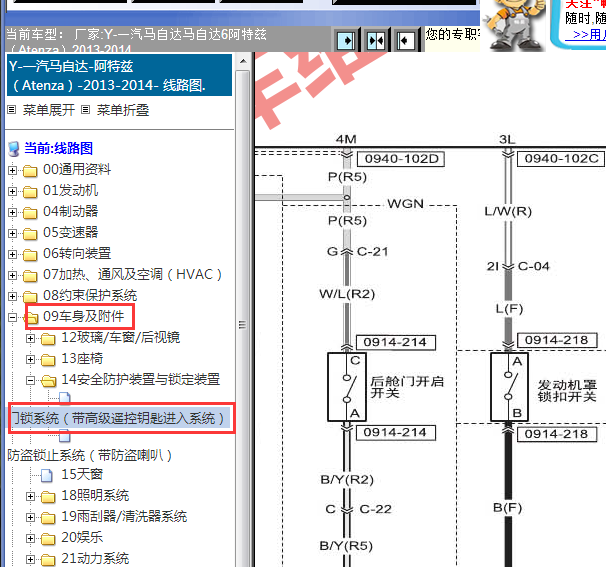Image resolution: width=606 pixels, height=567 pixels.
Task: Click document icon of 15天窗
Action: click(47, 475)
